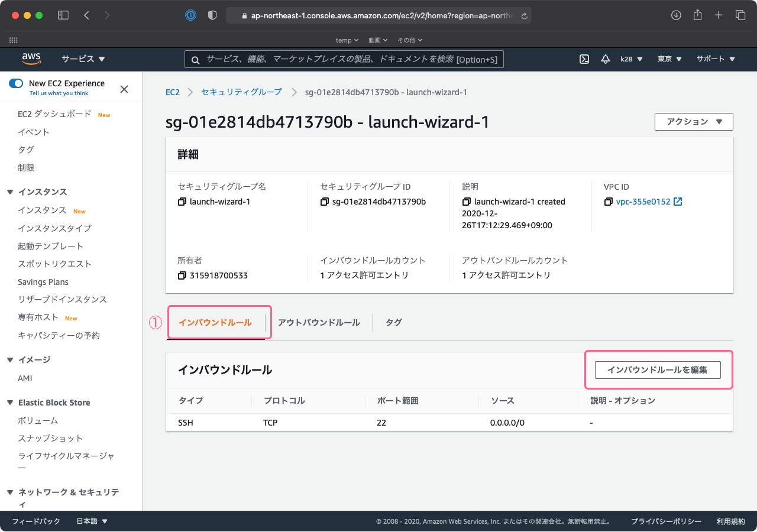
Task: Focus the AWS services search field
Action: pyautogui.click(x=344, y=59)
